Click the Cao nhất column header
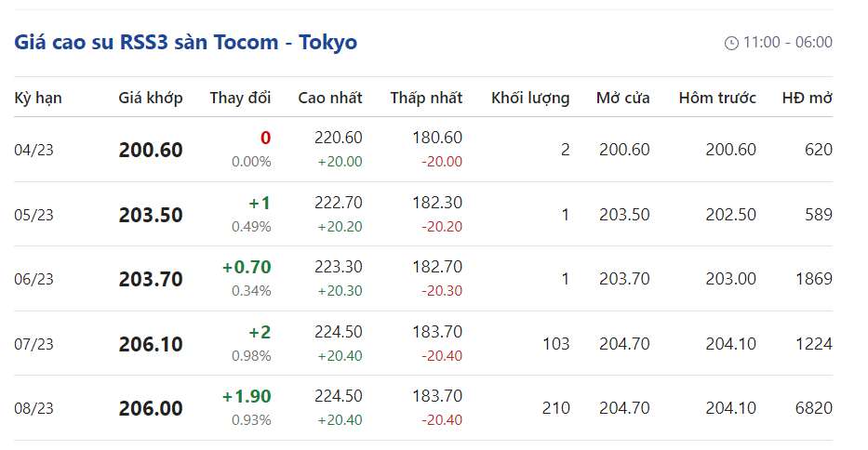This screenshot has width=868, height=450. 330,98
